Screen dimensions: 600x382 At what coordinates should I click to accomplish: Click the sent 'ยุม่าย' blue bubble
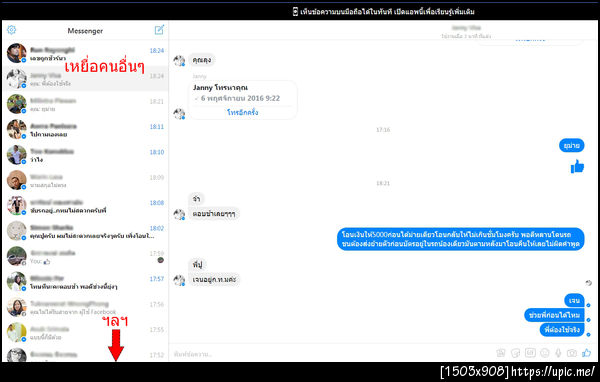(x=571, y=145)
